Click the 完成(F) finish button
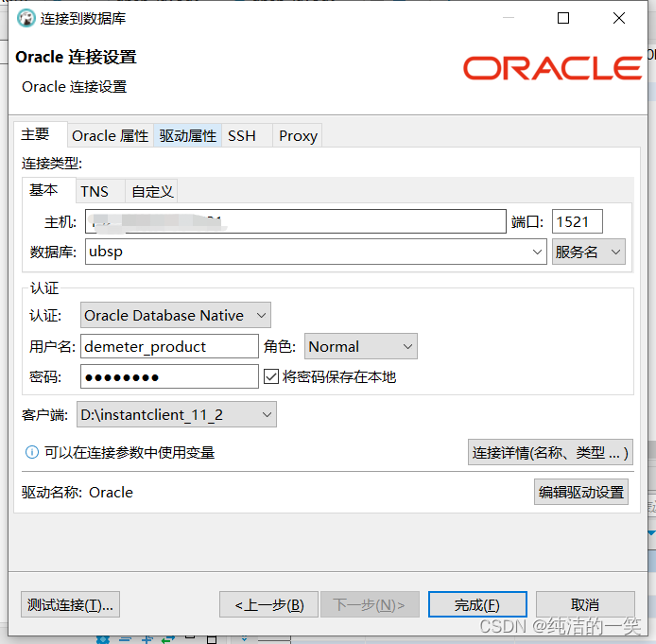 477,604
